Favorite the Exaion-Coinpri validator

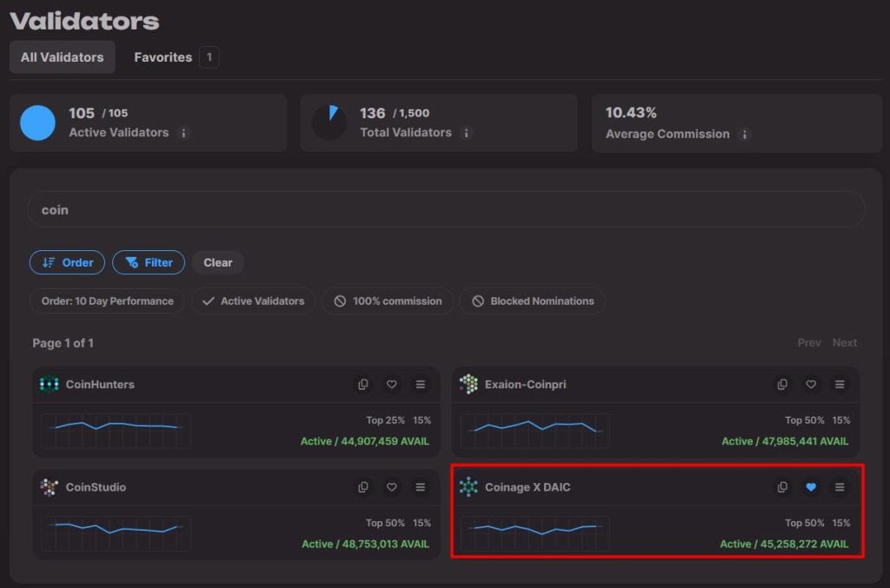pyautogui.click(x=811, y=385)
